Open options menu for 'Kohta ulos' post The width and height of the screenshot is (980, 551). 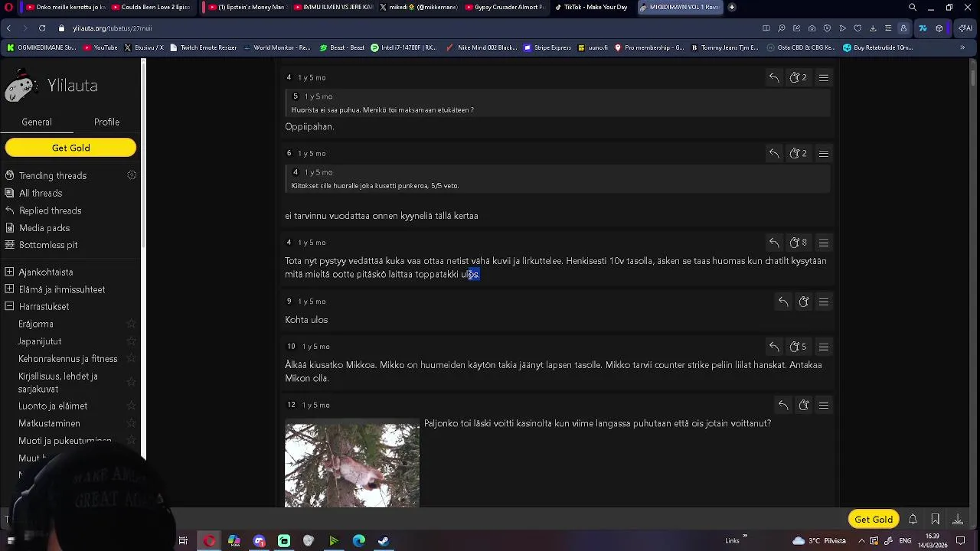[x=824, y=302]
